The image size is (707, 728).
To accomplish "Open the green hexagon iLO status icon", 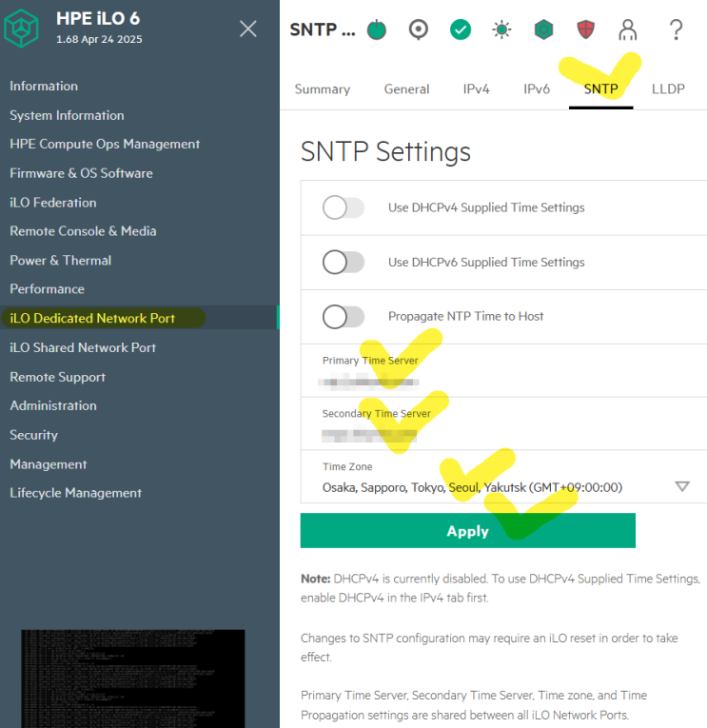I will click(543, 30).
